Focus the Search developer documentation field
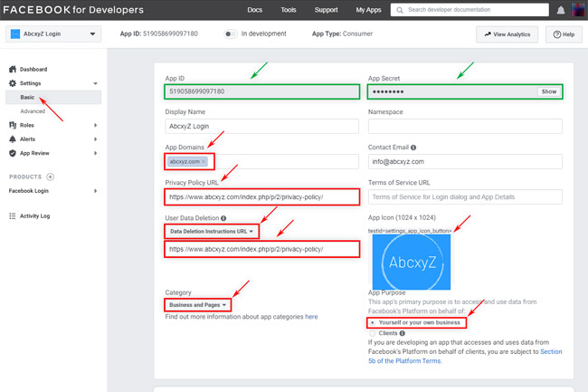The width and height of the screenshot is (588, 392). [x=469, y=10]
